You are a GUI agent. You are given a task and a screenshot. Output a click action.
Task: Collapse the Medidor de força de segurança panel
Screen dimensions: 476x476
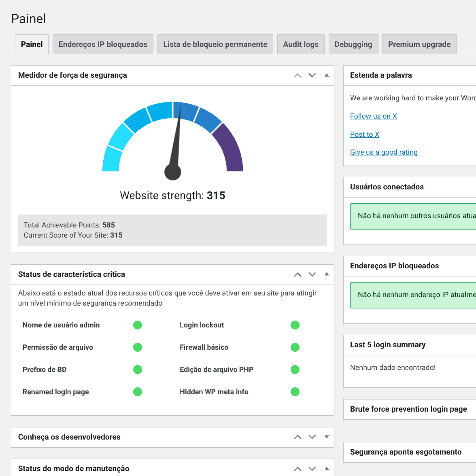pyautogui.click(x=326, y=75)
